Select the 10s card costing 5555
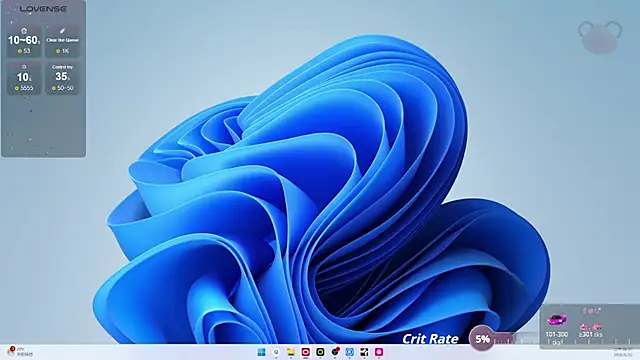 [24, 78]
